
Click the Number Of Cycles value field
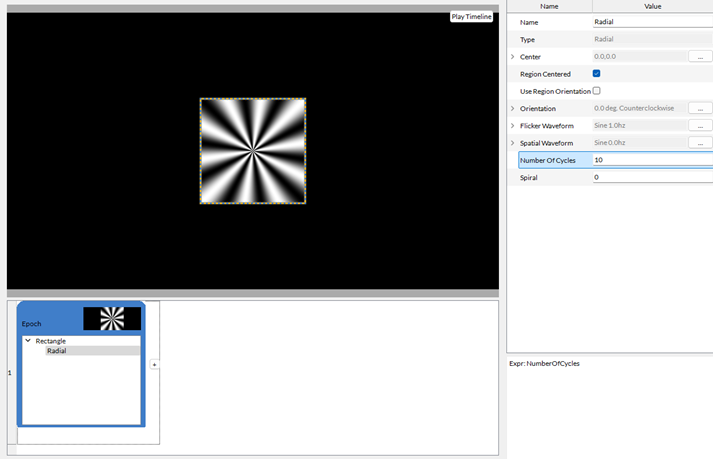coord(650,160)
